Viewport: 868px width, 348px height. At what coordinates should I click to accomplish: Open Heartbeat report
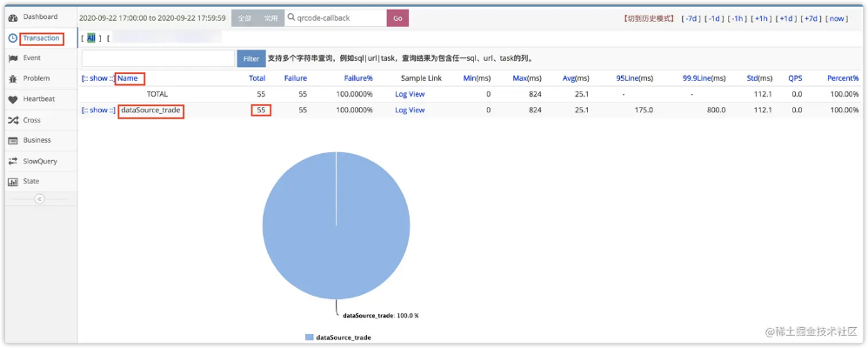point(39,98)
